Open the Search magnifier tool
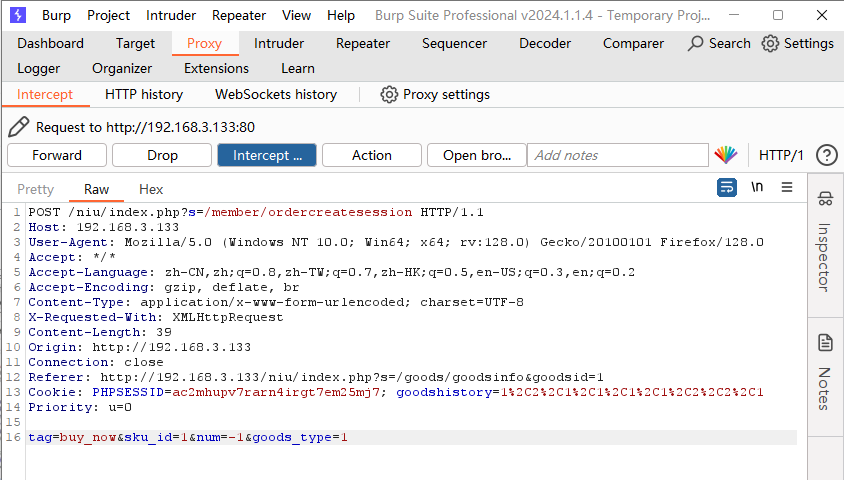 click(719, 43)
